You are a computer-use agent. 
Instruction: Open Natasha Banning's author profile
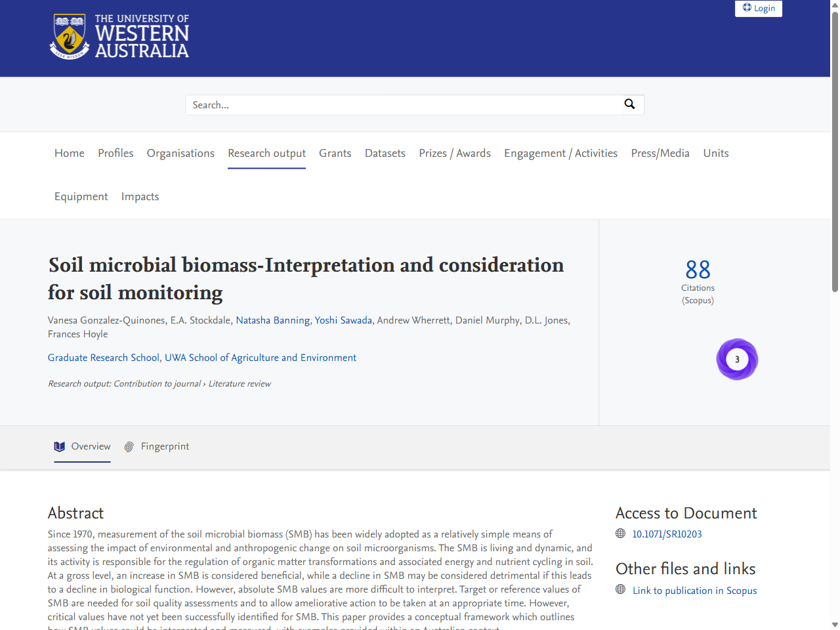pyautogui.click(x=272, y=320)
